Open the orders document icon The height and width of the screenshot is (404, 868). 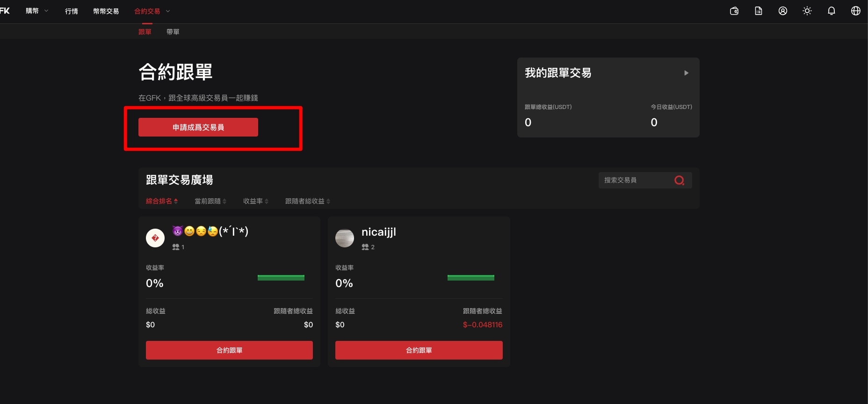coord(759,11)
